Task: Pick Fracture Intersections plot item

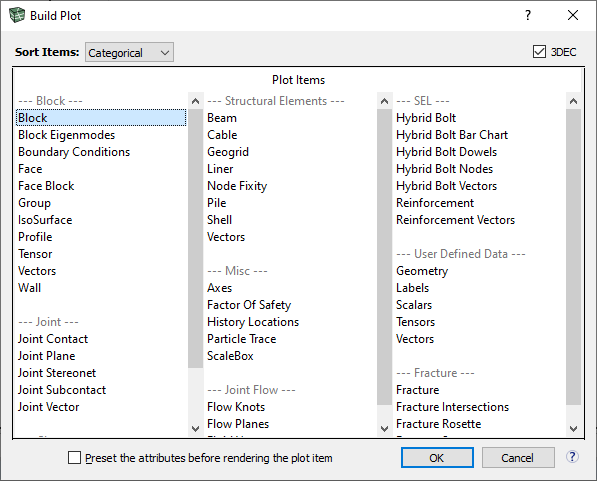Action: pyautogui.click(x=452, y=407)
